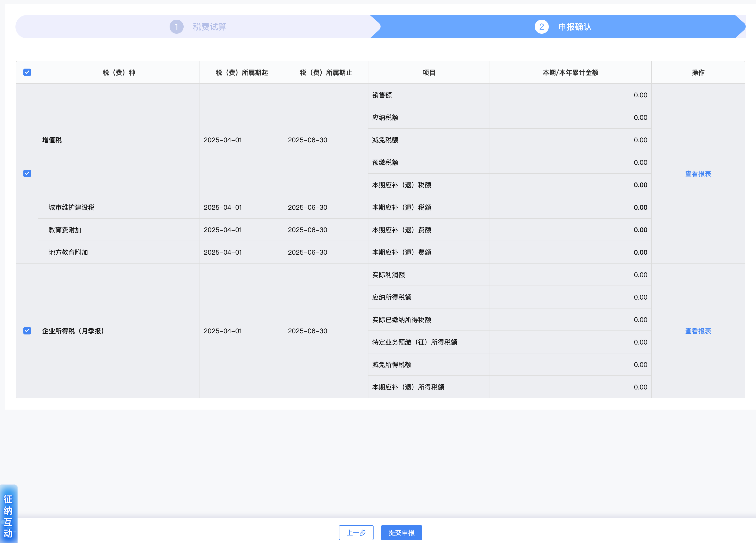Click 城市维护建设税 本期应补（退）税额 cell
756x543 pixels.
429,207
